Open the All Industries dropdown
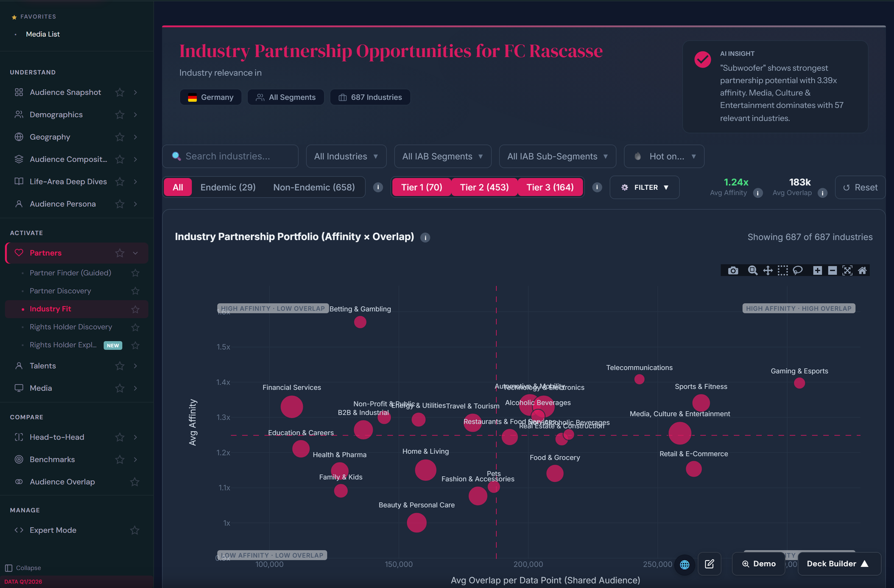This screenshot has height=588, width=894. tap(346, 156)
